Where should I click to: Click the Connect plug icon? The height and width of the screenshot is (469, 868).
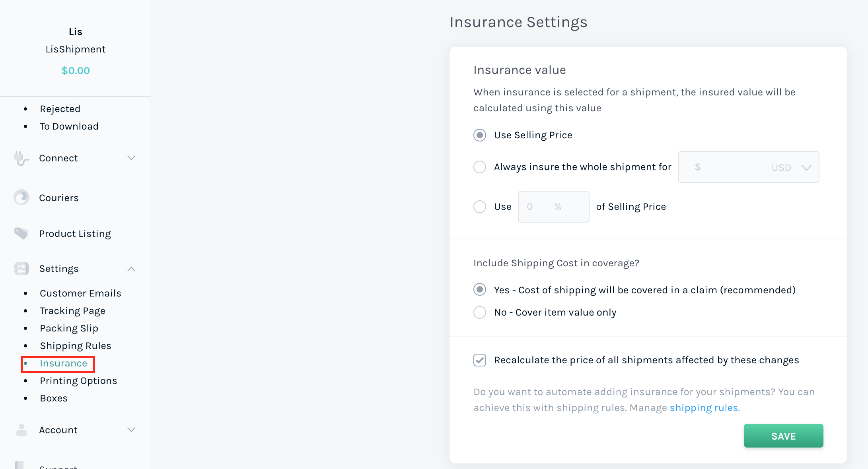click(21, 158)
